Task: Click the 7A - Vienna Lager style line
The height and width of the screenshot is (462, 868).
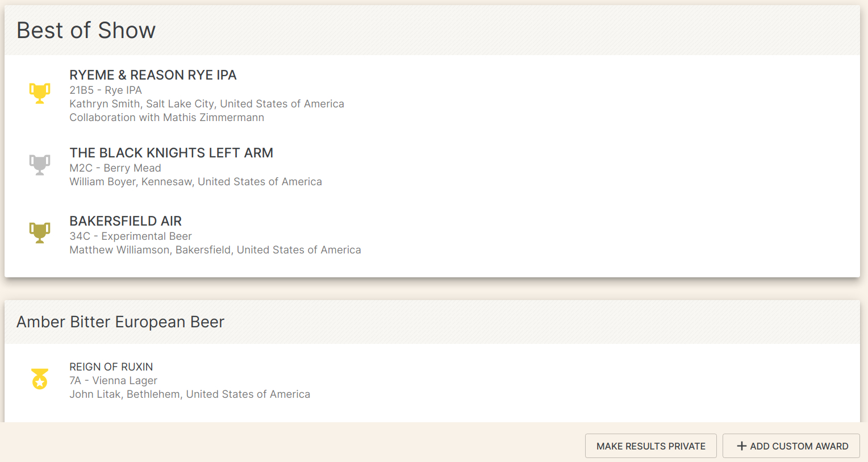Action: click(x=113, y=381)
